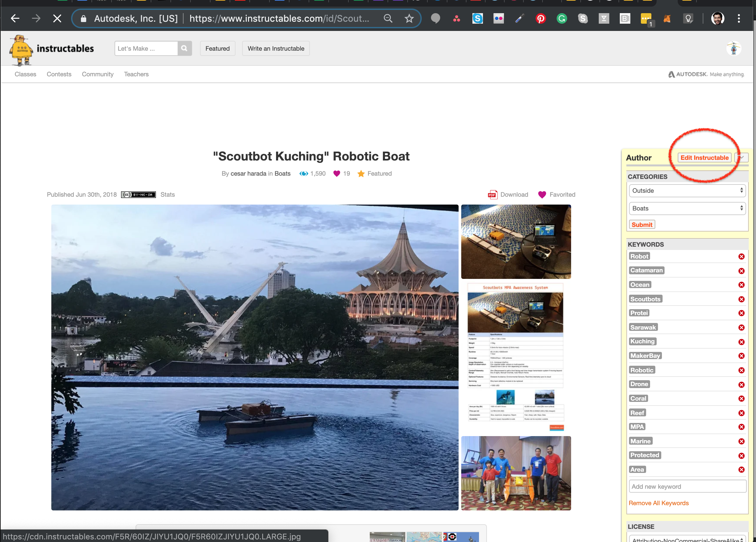
Task: Go back with the browser back arrow
Action: pyautogui.click(x=15, y=18)
